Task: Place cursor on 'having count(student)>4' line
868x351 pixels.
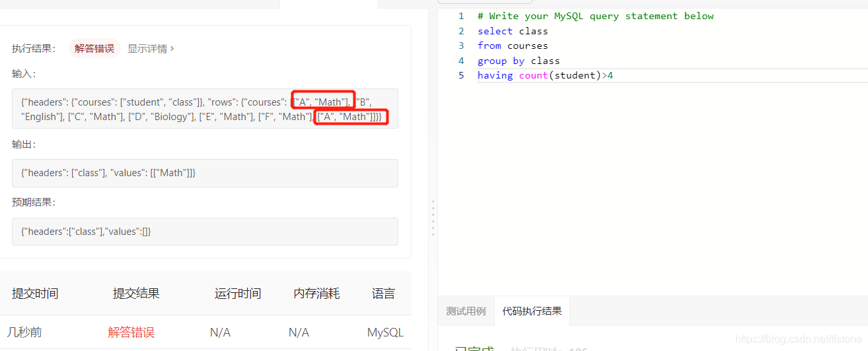Action: click(x=545, y=75)
